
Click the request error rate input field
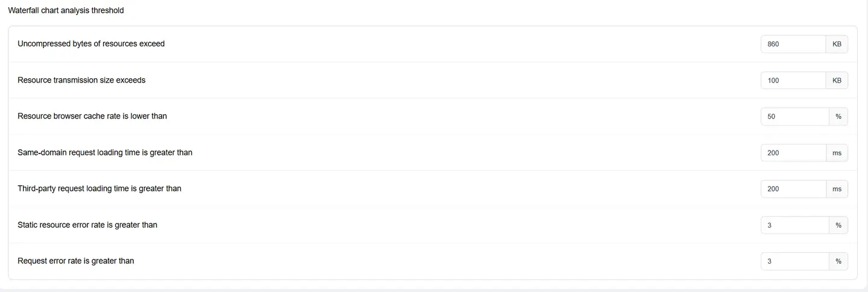click(x=794, y=261)
